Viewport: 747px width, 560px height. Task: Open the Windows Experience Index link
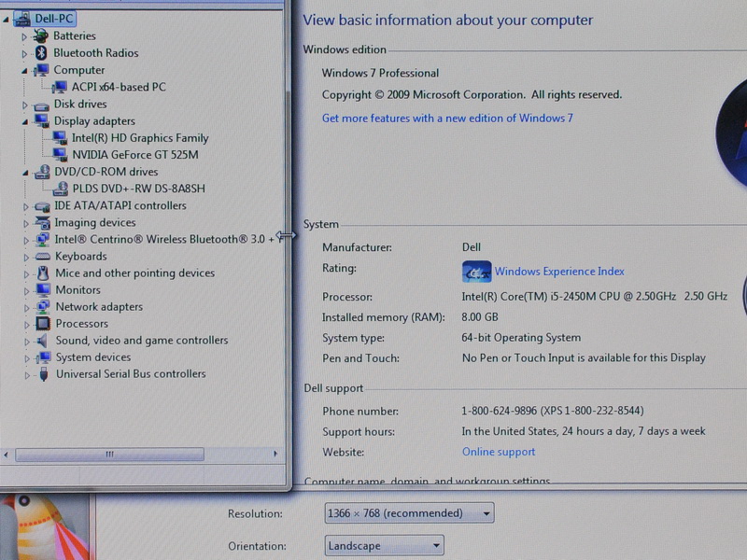pyautogui.click(x=559, y=272)
